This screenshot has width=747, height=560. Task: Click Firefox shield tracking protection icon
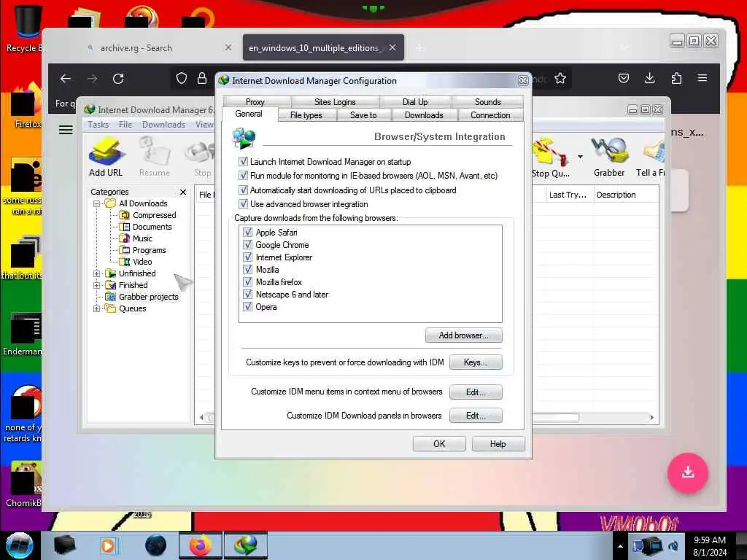pos(182,79)
